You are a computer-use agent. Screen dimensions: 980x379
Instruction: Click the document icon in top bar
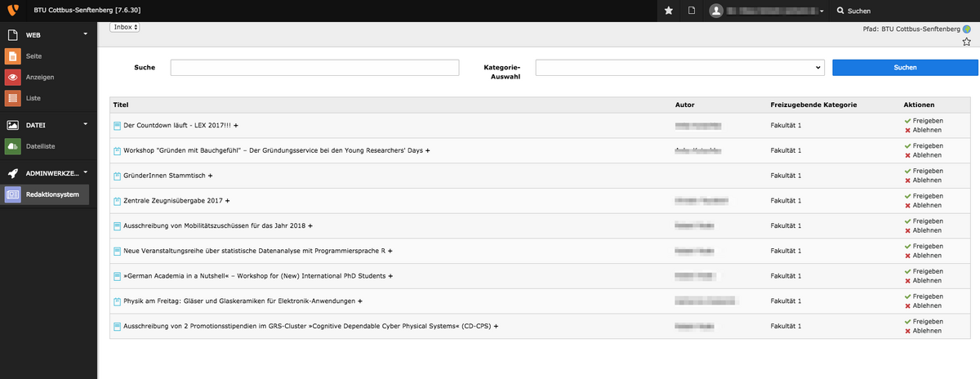click(x=691, y=11)
